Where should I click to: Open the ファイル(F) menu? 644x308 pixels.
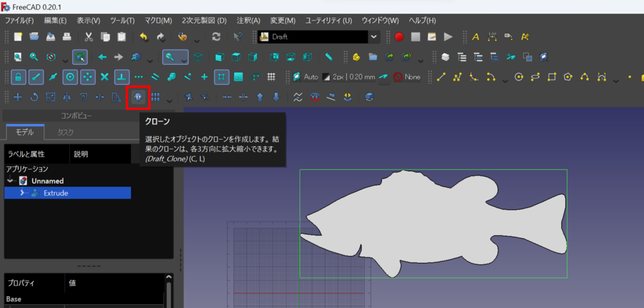tap(19, 21)
